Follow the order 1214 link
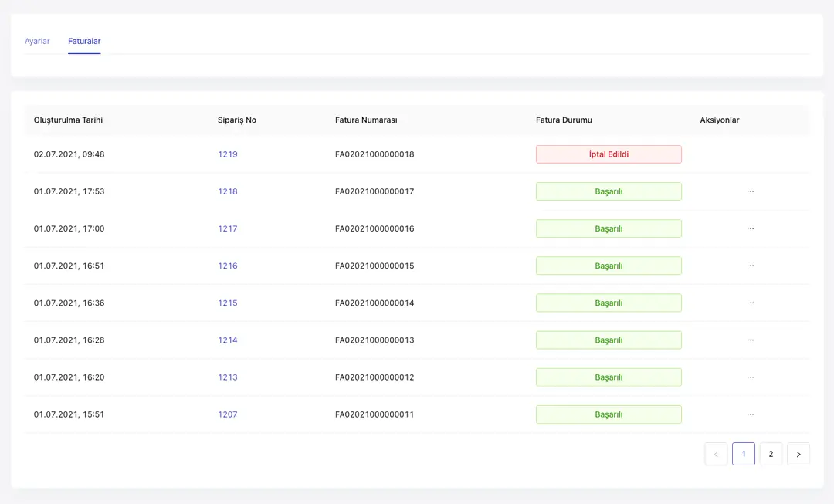 click(227, 340)
